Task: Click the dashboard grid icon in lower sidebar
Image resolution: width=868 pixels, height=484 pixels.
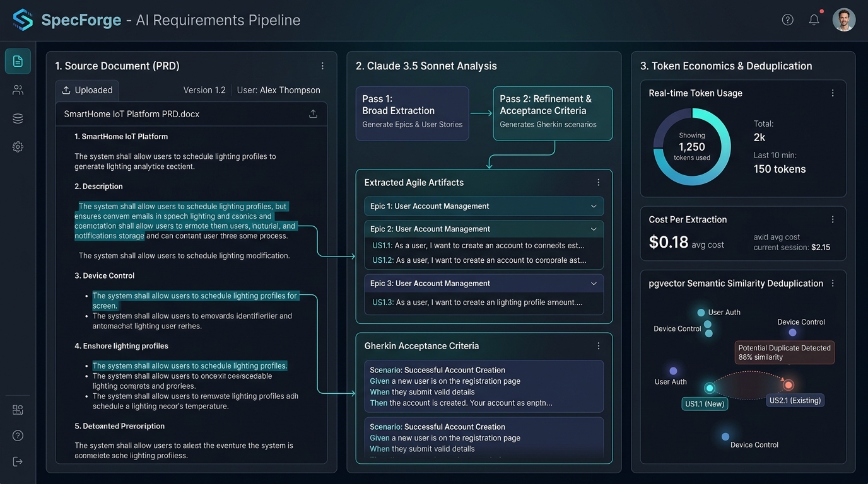Action: [18, 410]
